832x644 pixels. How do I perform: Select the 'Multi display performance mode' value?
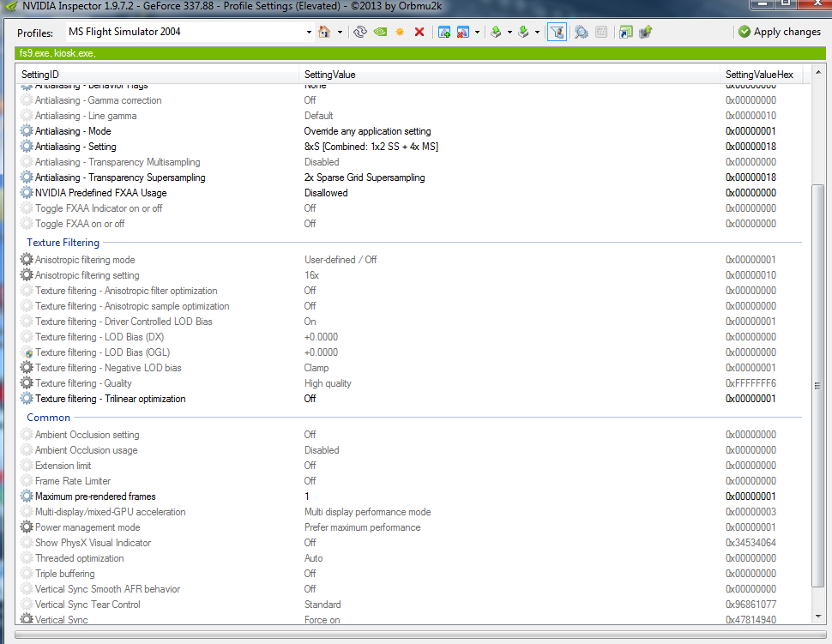368,512
